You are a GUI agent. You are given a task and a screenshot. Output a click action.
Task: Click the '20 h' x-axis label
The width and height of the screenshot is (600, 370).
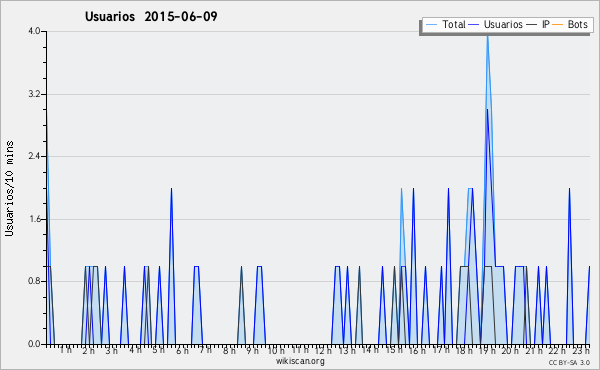[510, 350]
